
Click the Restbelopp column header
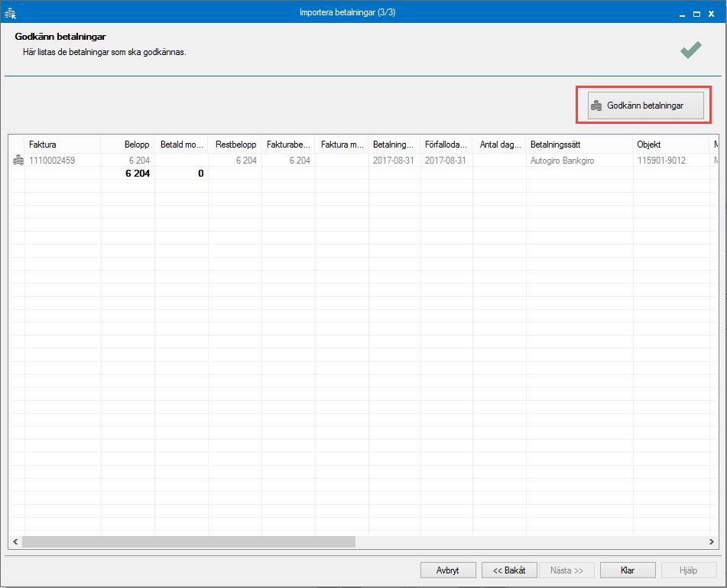tap(235, 145)
